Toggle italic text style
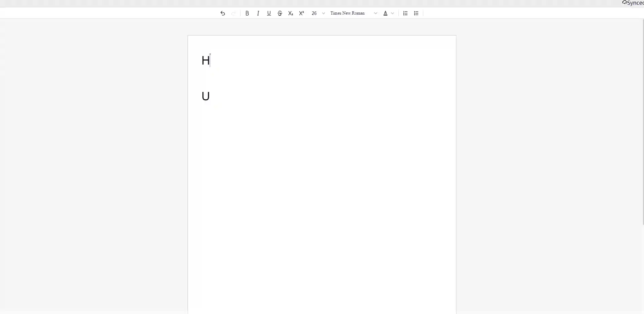644x314 pixels. (258, 13)
